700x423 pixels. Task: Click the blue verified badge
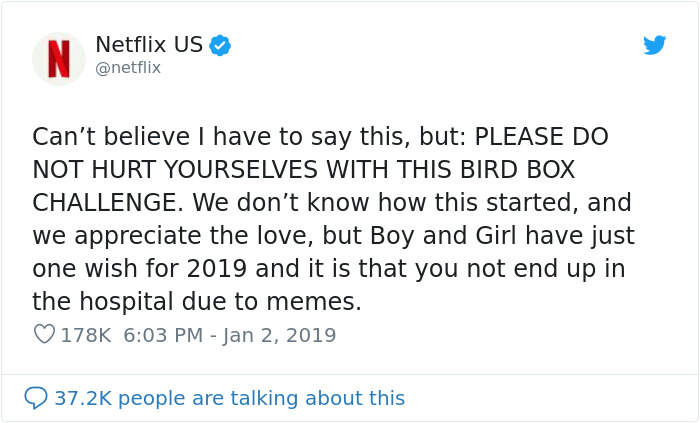pos(220,45)
